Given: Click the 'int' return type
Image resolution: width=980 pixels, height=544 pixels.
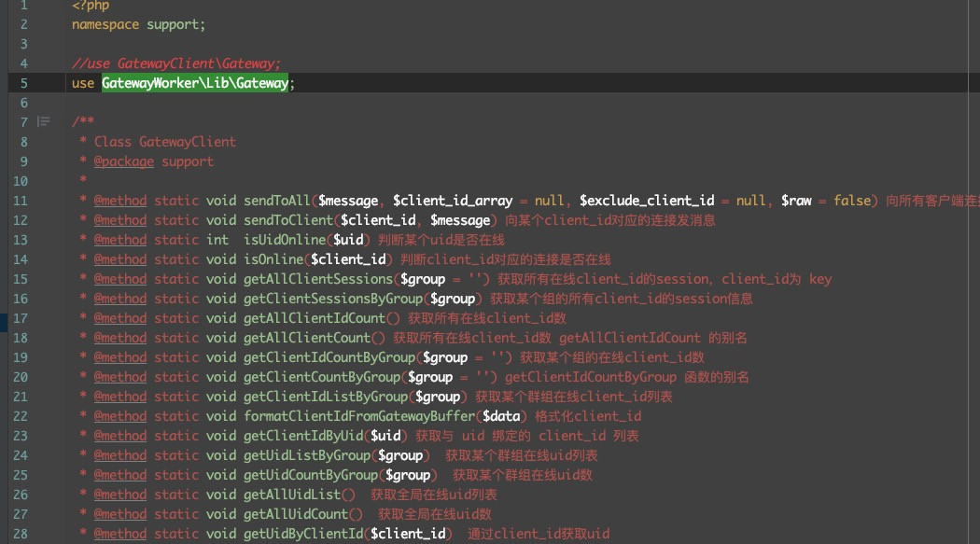Looking at the screenshot, I should click(x=217, y=240).
